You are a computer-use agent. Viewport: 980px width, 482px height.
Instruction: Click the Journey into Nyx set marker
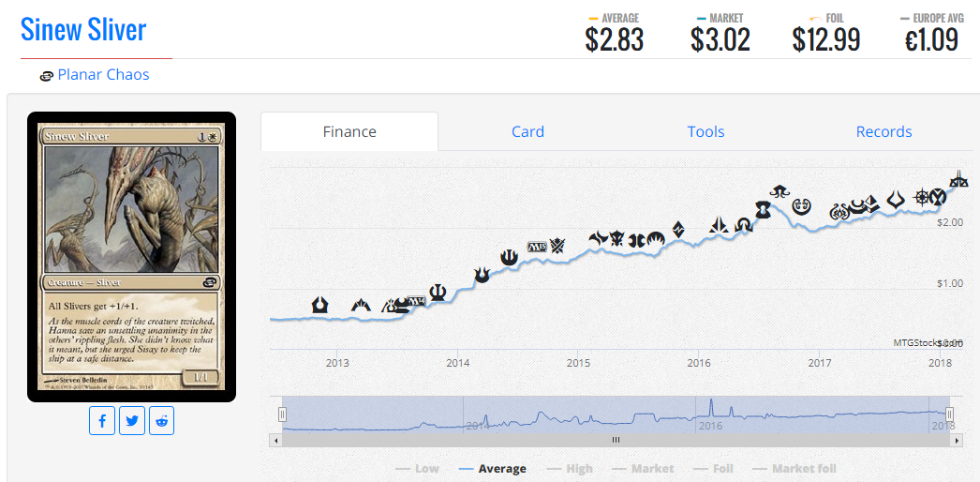tap(511, 256)
